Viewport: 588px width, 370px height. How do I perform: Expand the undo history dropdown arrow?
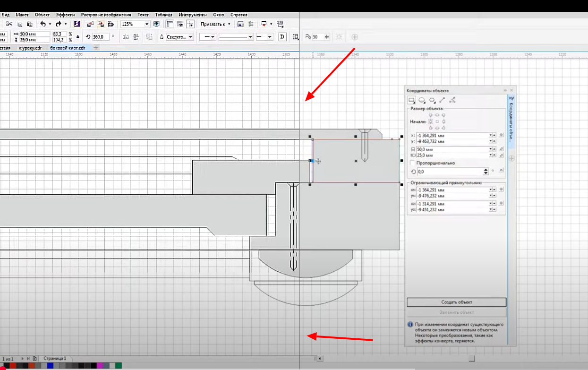click(x=50, y=24)
